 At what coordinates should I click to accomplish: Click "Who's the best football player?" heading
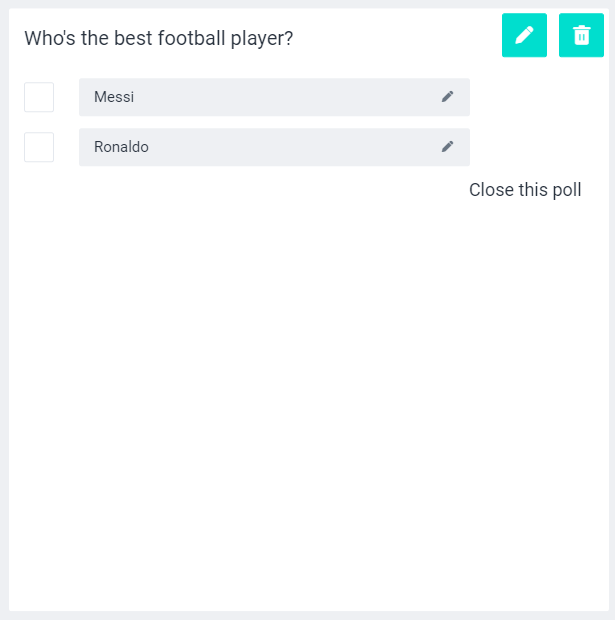[158, 38]
